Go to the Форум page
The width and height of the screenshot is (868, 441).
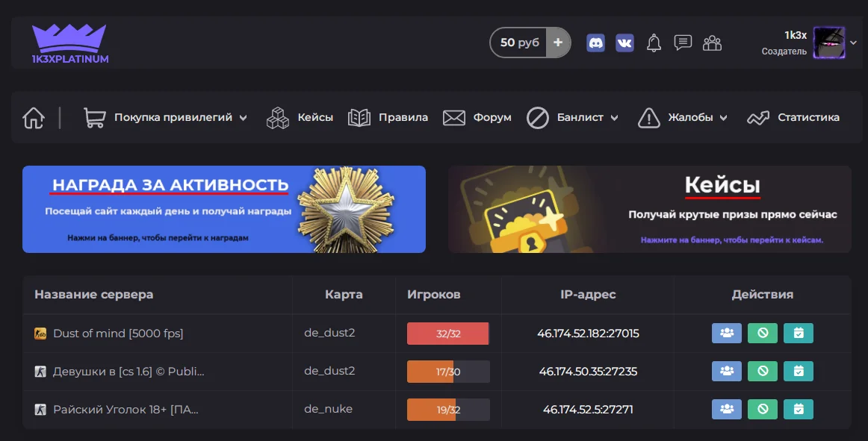pos(477,118)
